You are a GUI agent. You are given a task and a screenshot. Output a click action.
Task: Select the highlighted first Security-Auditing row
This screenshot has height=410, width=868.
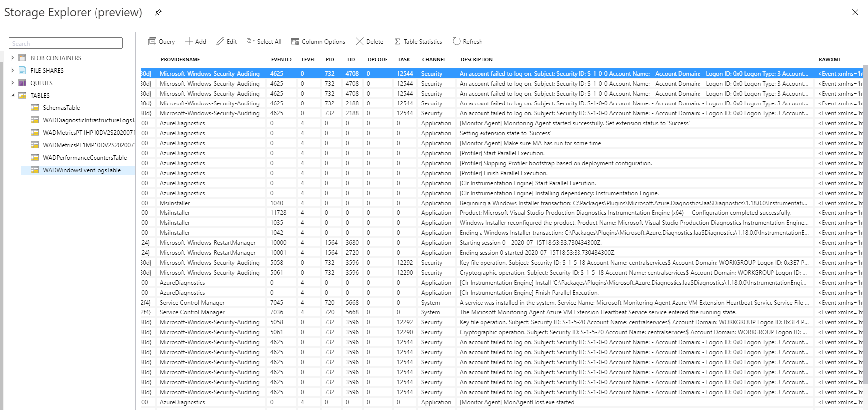point(501,73)
